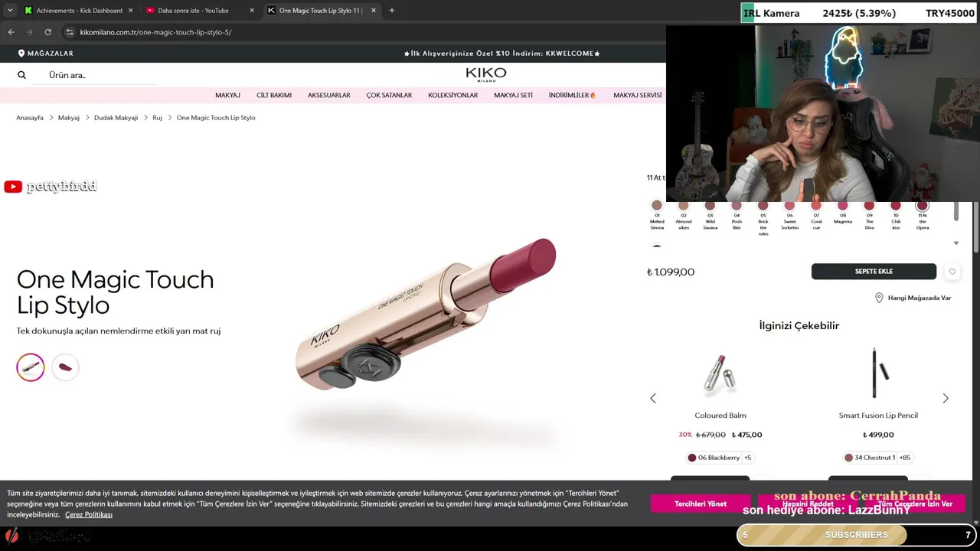The image size is (980, 551).
Task: Select the 06 Blackberry shade chip
Action: click(714, 458)
